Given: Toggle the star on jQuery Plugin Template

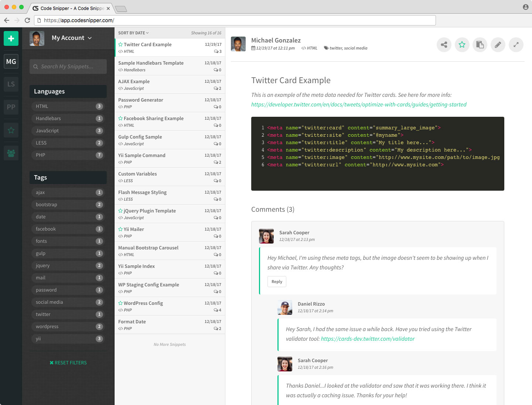Looking at the screenshot, I should pos(120,211).
